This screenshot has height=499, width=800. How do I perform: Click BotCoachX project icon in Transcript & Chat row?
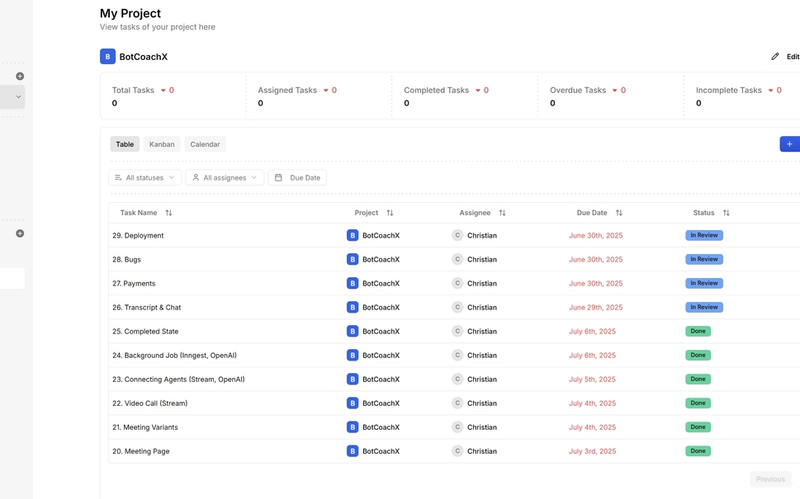click(353, 307)
